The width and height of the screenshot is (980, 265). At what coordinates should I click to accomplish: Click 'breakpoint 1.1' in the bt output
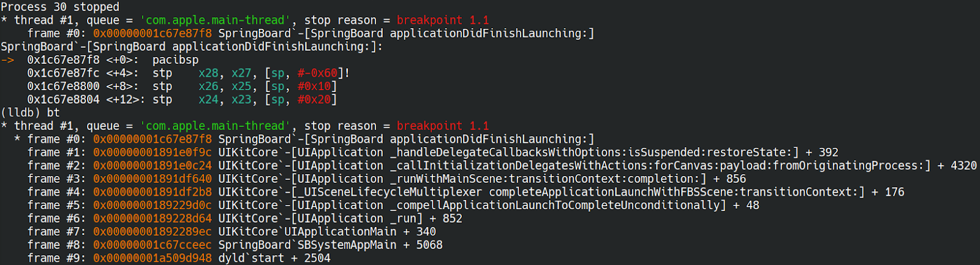tap(443, 126)
